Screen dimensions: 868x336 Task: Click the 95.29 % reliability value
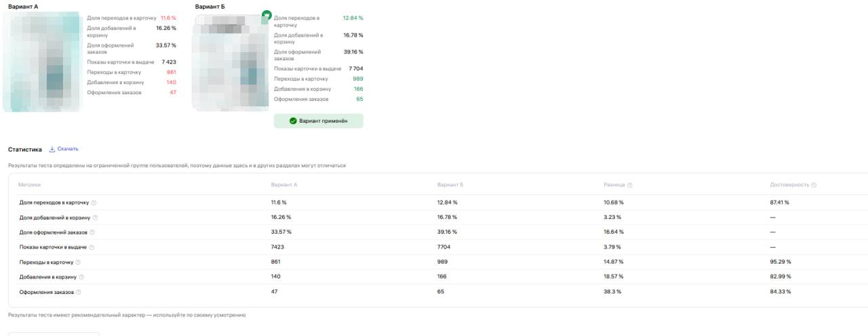(781, 261)
